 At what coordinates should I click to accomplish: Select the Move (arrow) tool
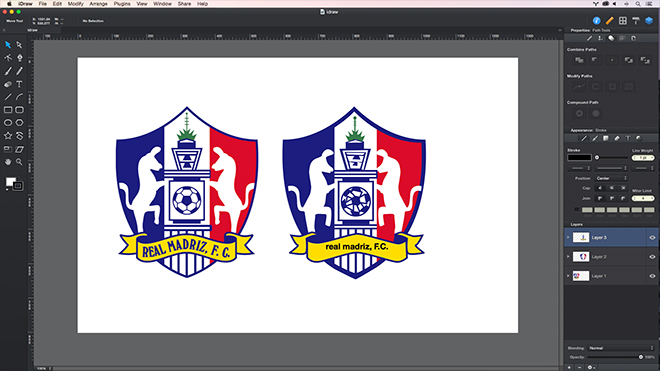(x=8, y=45)
